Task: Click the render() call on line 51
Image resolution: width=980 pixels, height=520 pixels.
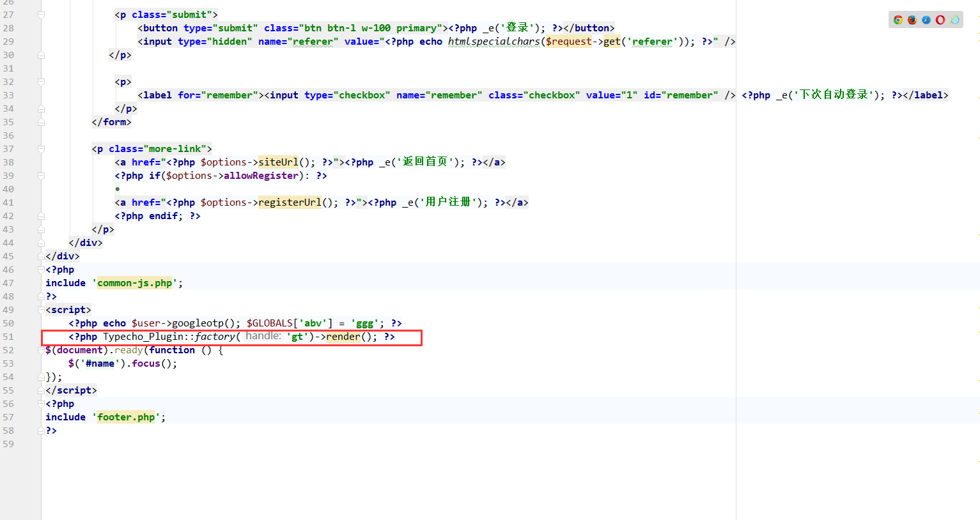Action: 350,337
